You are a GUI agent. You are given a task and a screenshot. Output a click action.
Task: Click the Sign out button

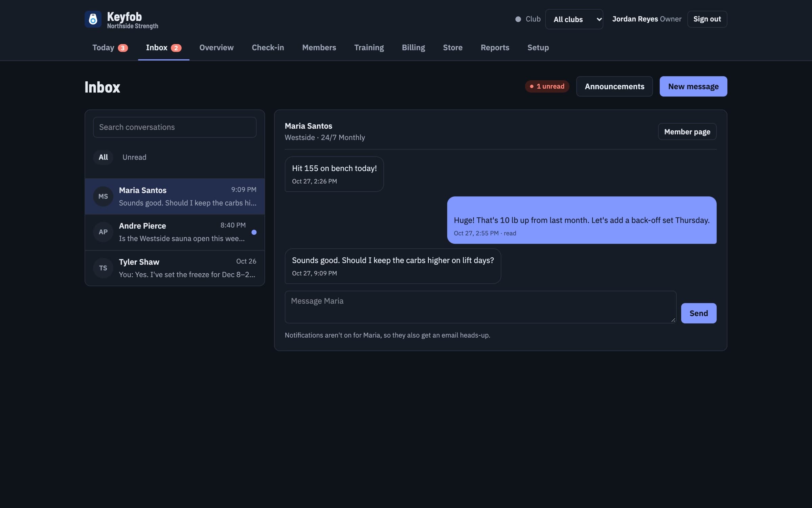(x=707, y=19)
